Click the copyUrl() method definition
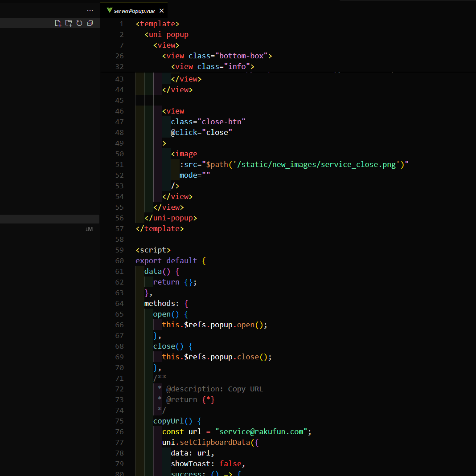 pyautogui.click(x=177, y=421)
